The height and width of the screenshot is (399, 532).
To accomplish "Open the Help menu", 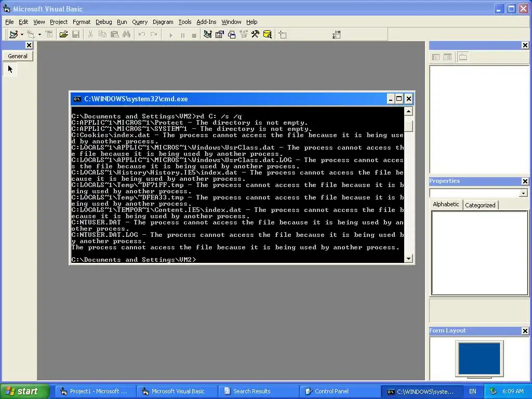I will click(252, 22).
